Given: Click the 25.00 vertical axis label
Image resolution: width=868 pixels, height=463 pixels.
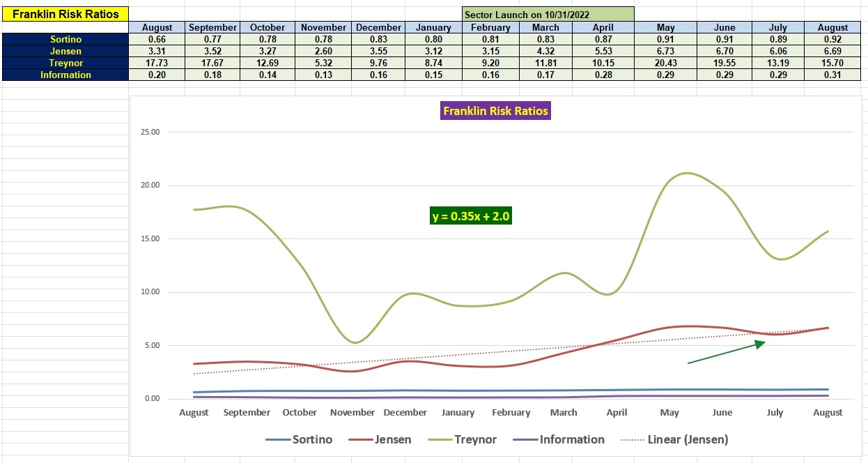Looking at the screenshot, I should (149, 132).
